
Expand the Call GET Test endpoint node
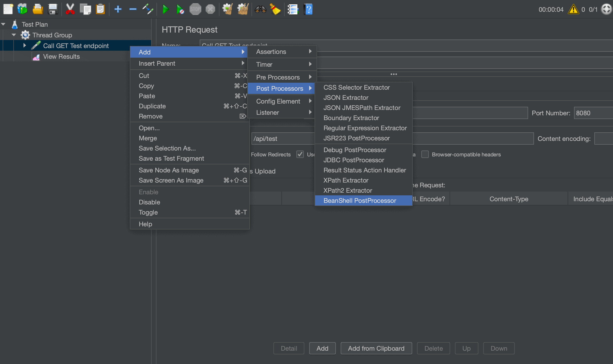pyautogui.click(x=25, y=46)
